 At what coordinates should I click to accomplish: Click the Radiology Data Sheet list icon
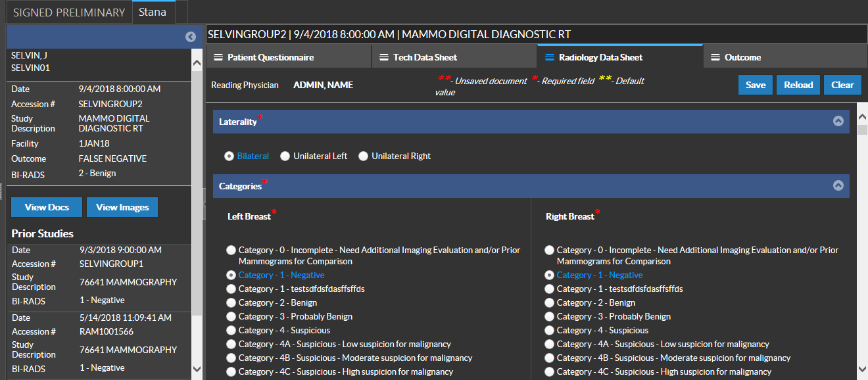(x=550, y=57)
